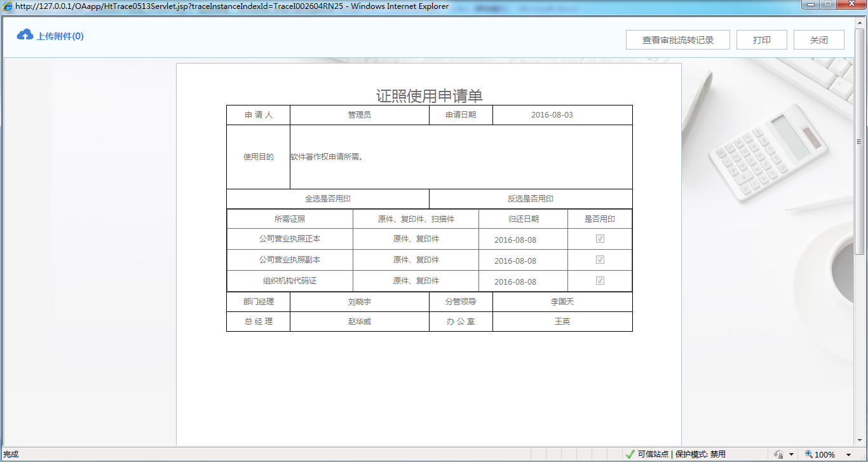Click the 关闭 close button

[x=818, y=39]
